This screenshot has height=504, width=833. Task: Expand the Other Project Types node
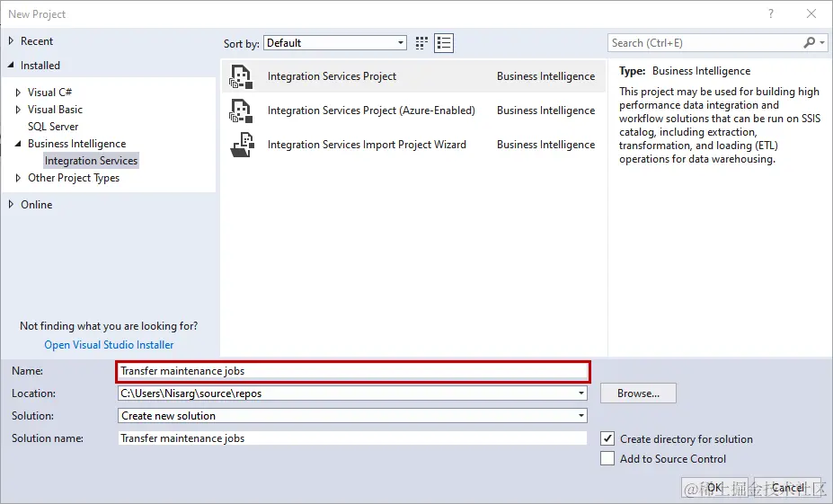(x=18, y=178)
